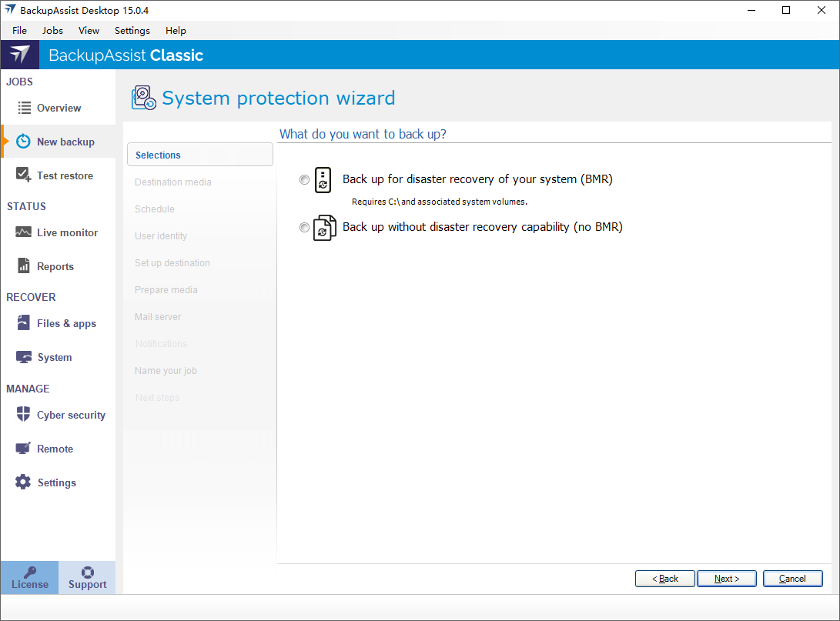The height and width of the screenshot is (621, 840).
Task: Click the Set up destination step
Action: click(172, 263)
